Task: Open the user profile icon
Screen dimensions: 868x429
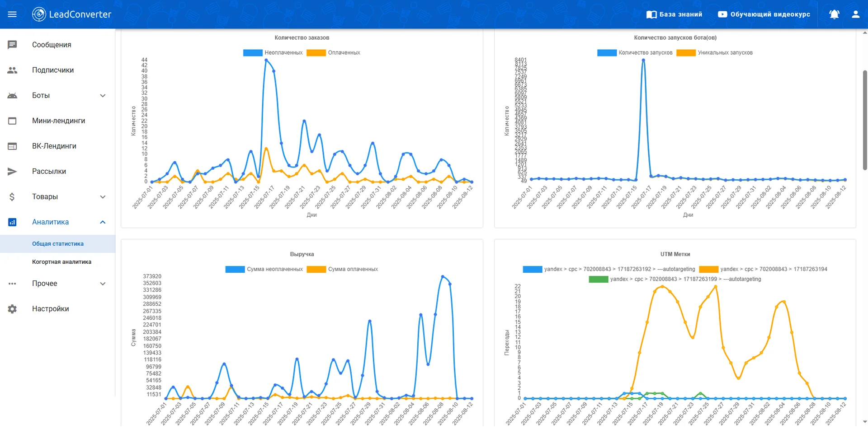Action: (x=855, y=14)
